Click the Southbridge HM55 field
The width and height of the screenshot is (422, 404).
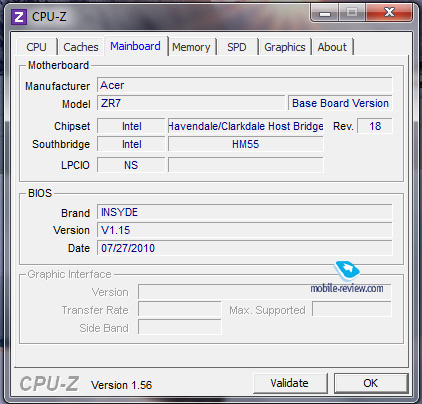pos(246,144)
